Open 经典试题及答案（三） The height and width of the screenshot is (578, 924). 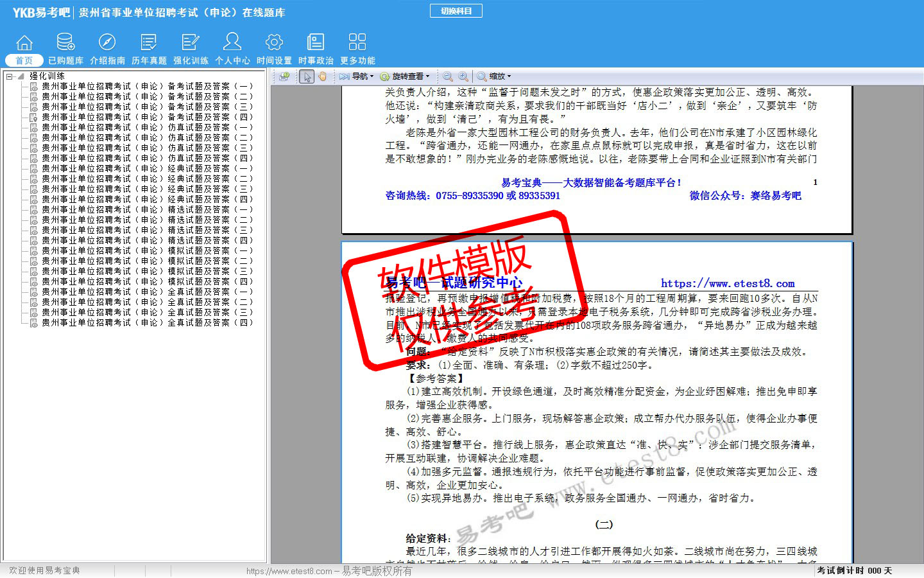click(148, 189)
